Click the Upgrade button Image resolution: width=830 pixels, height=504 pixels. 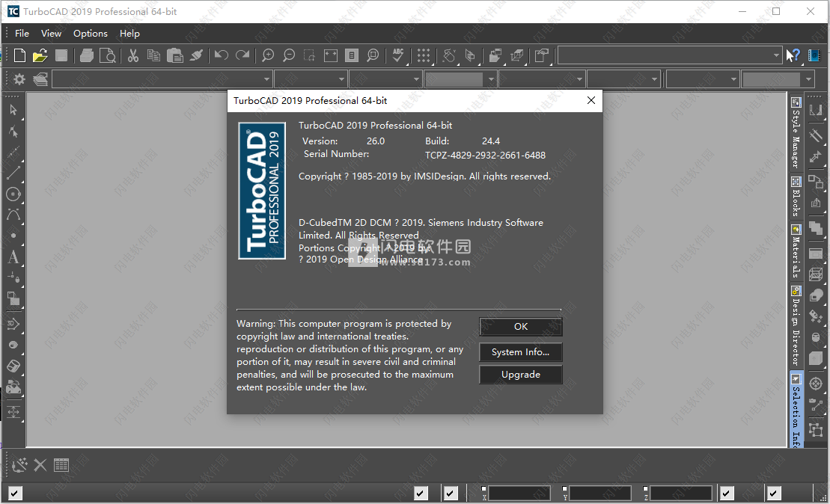point(521,375)
